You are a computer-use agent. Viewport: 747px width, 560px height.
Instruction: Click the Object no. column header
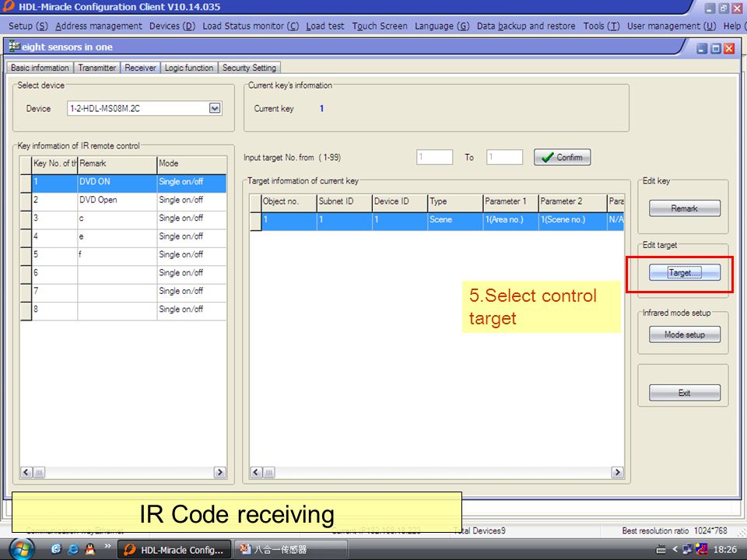289,202
